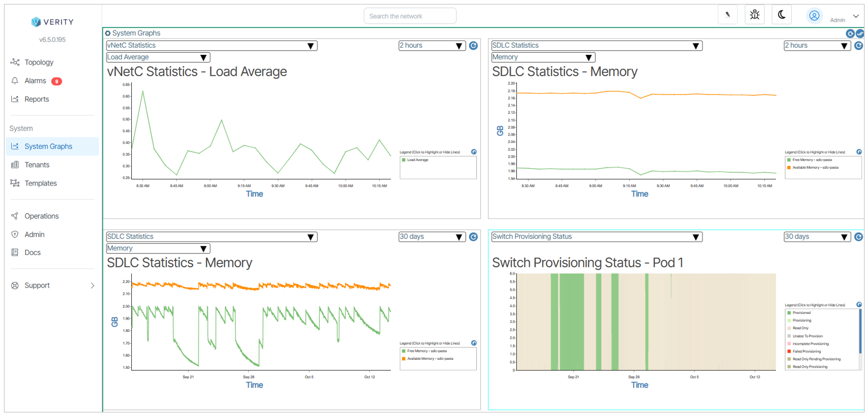Open Topology in the sidebar

tap(39, 62)
